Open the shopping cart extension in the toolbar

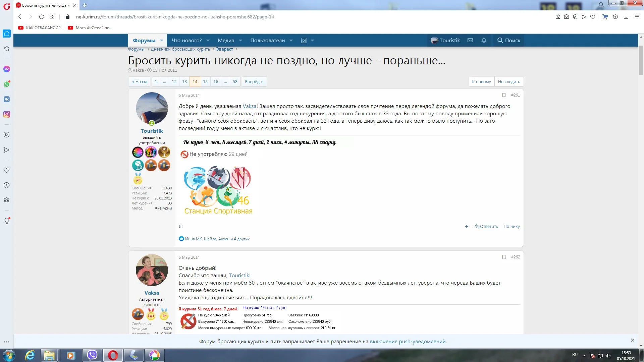[605, 17]
